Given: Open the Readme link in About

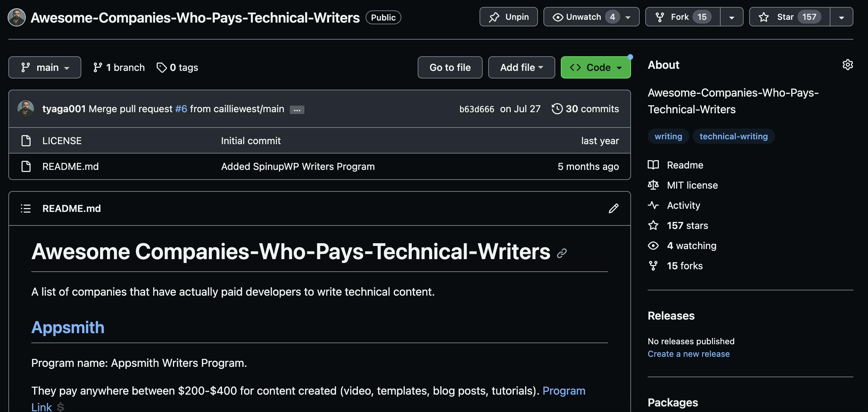Looking at the screenshot, I should coord(685,165).
